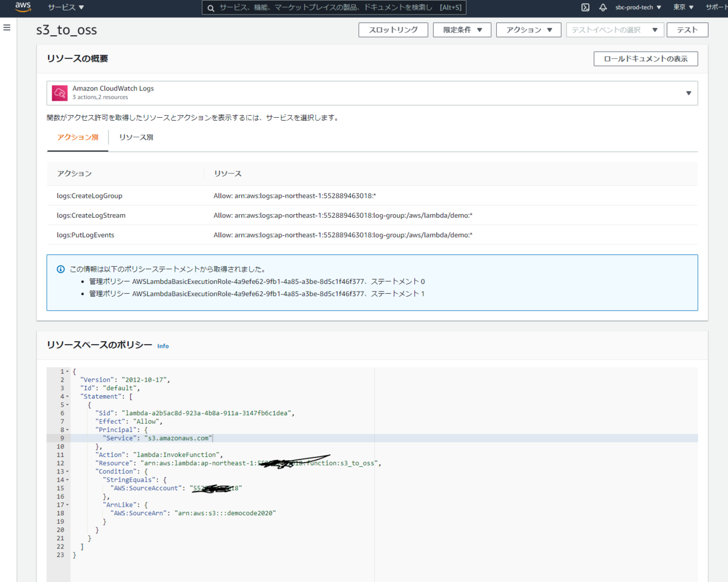Click the lambda:InvokeFunction Action line

[160, 455]
